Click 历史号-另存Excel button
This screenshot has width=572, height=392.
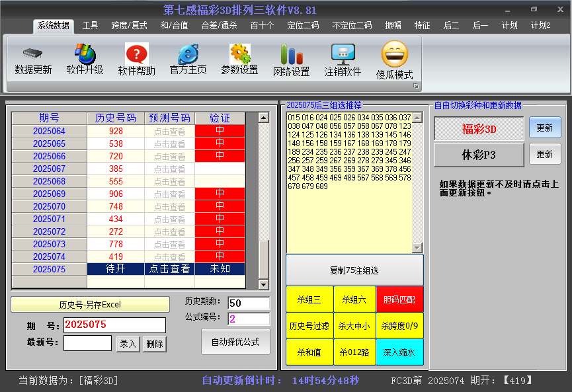tap(90, 305)
